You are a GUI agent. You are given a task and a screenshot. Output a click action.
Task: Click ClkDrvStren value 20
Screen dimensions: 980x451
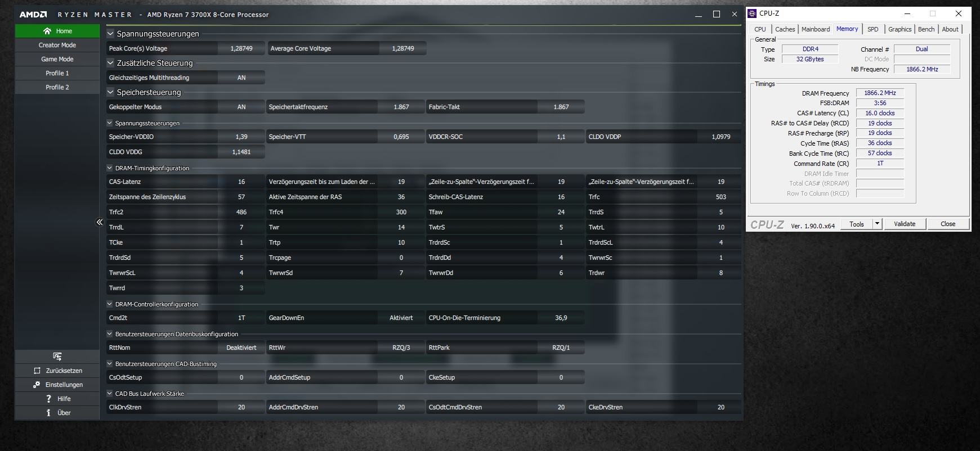click(241, 407)
